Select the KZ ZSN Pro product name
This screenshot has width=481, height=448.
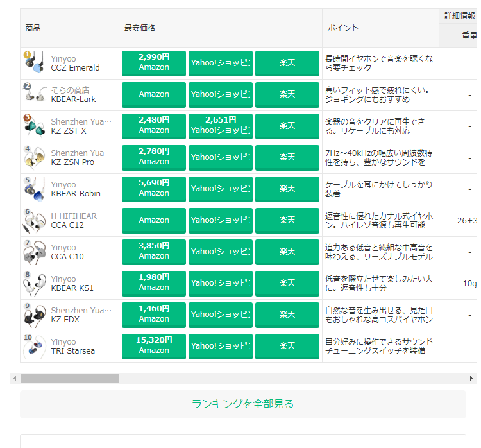pyautogui.click(x=72, y=162)
